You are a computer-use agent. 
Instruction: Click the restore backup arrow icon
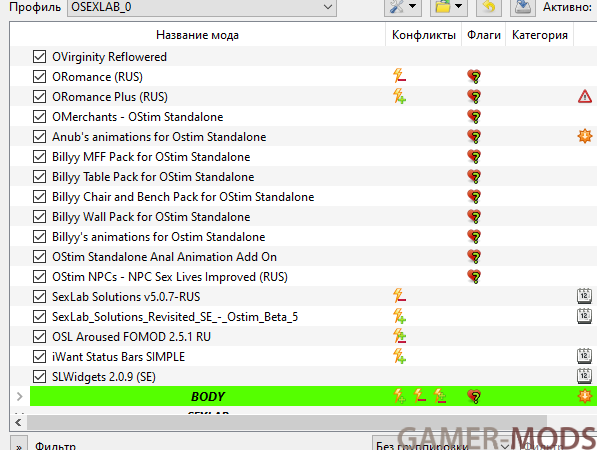point(489,7)
